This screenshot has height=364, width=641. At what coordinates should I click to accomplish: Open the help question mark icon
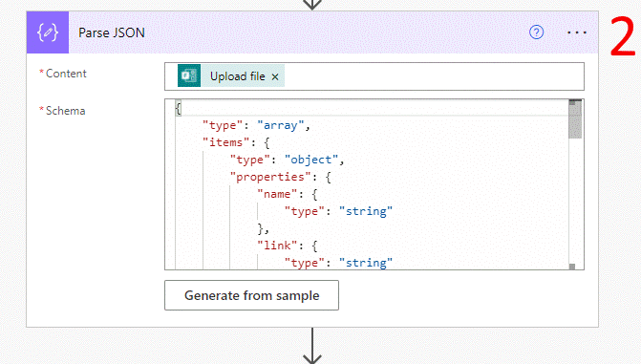(536, 32)
